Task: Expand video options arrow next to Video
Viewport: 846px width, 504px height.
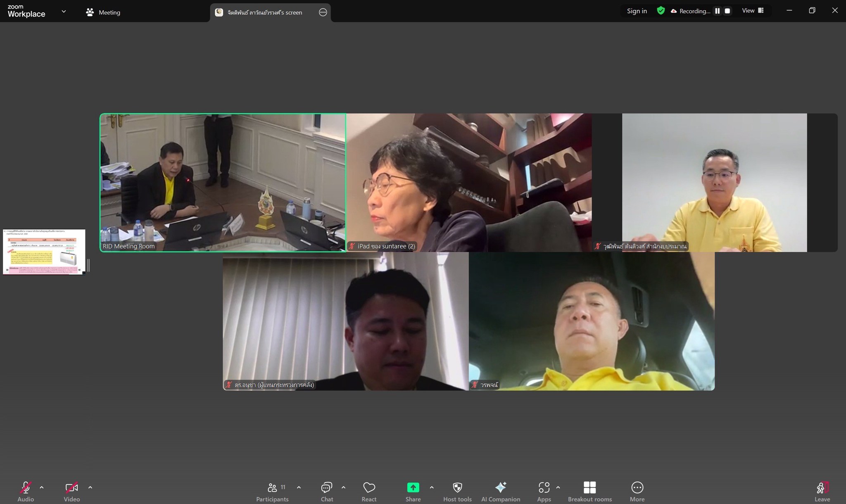Action: [90, 487]
